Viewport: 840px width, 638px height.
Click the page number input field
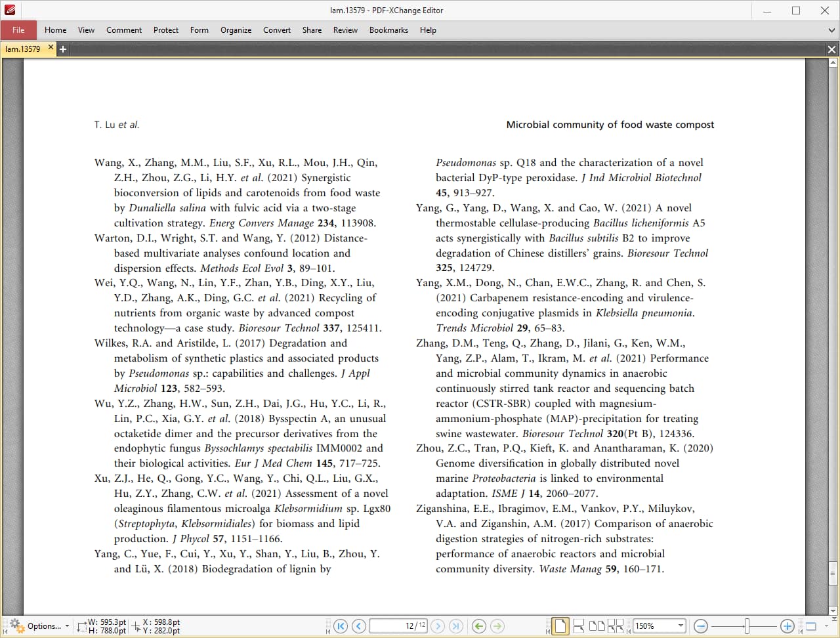pyautogui.click(x=397, y=626)
